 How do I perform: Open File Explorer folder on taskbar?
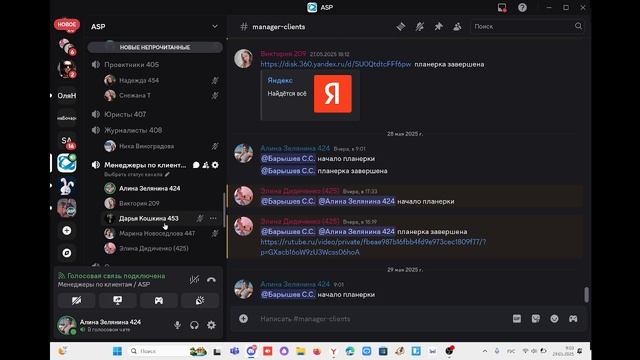(301, 351)
